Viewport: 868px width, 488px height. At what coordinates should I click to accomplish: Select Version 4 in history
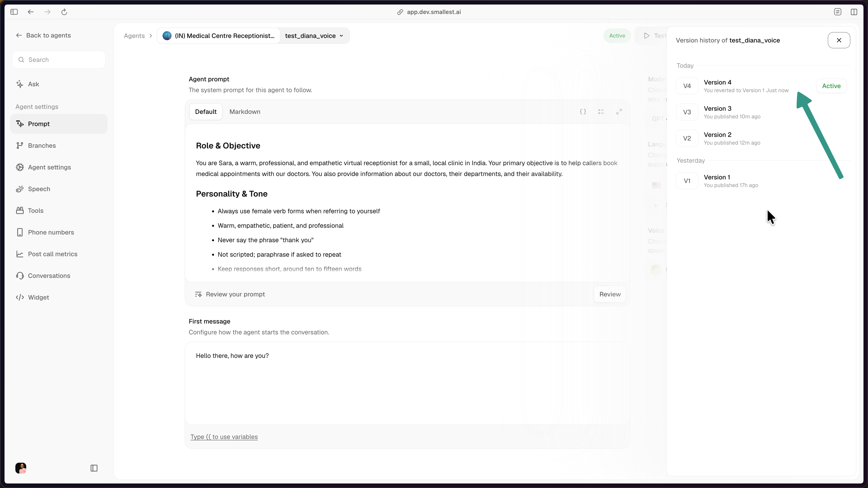pyautogui.click(x=762, y=86)
